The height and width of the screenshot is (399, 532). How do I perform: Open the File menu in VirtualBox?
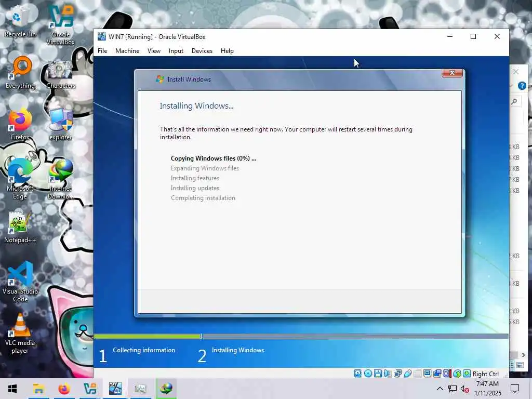point(102,51)
